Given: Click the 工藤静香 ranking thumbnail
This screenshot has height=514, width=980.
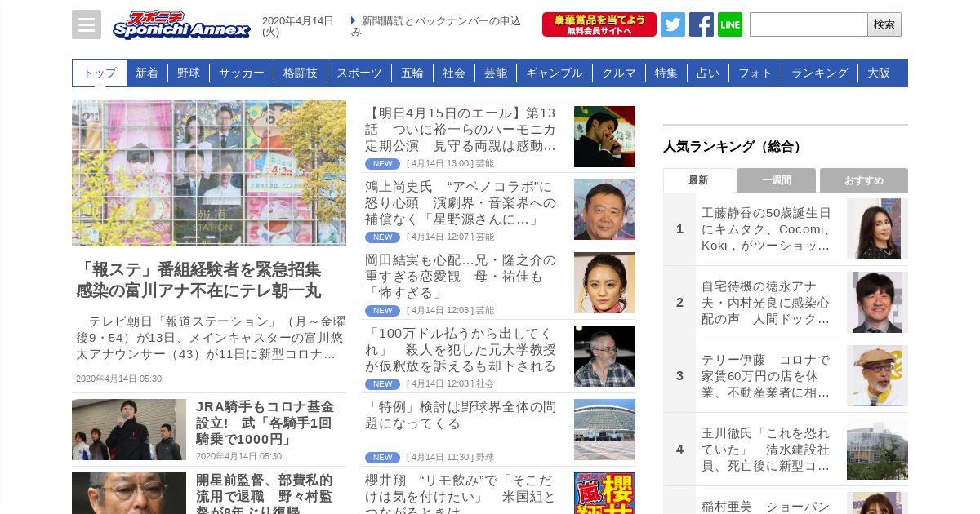Looking at the screenshot, I should point(877,229).
